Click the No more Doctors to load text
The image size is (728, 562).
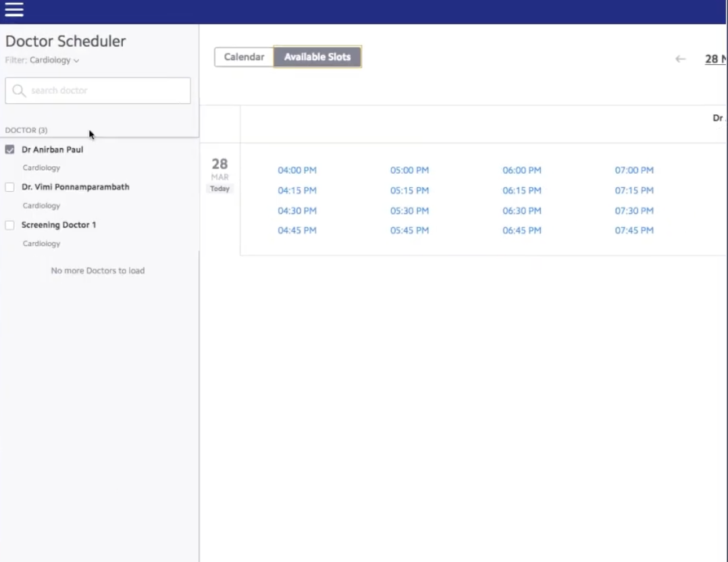(x=97, y=271)
